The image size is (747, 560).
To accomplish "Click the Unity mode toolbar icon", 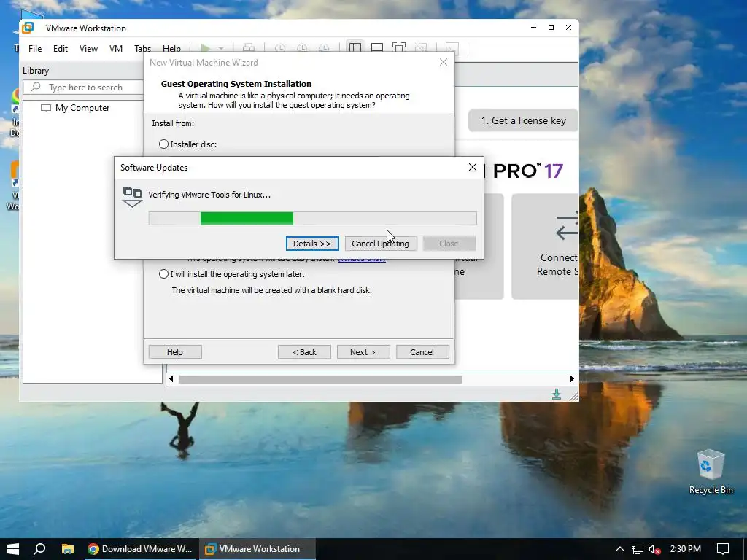I will (421, 47).
